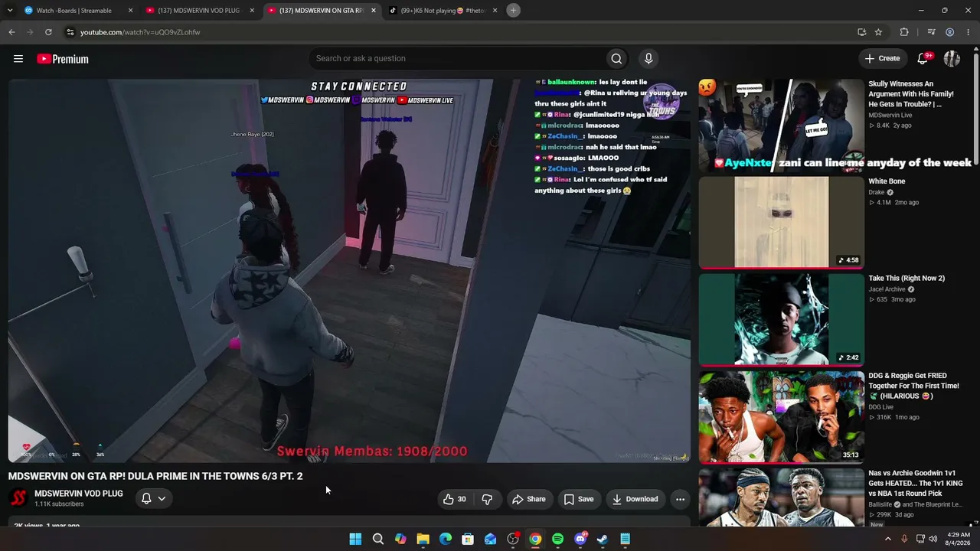Switch to first MDSWERVIN VOD PLUG tab

tap(199, 11)
